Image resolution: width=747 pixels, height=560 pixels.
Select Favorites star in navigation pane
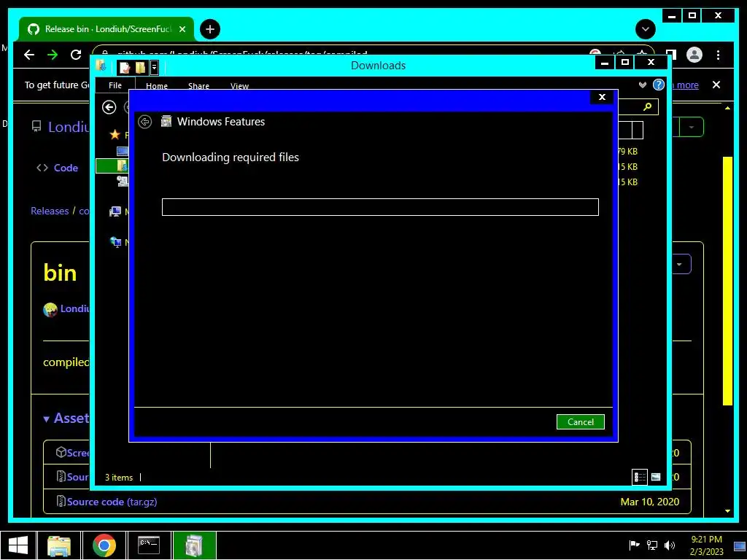[115, 135]
